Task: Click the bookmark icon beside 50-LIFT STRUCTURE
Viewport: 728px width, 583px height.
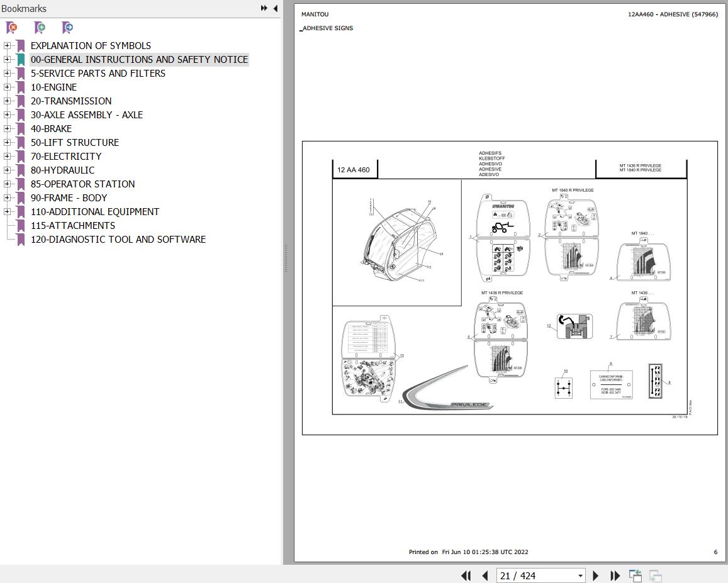Action: [x=20, y=143]
